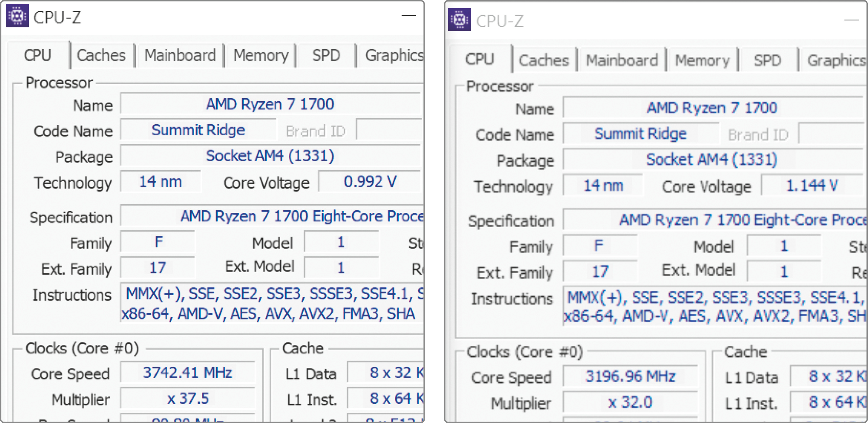The height and width of the screenshot is (423, 868).
Task: Open Mainboard tab in left window
Action: click(x=180, y=55)
